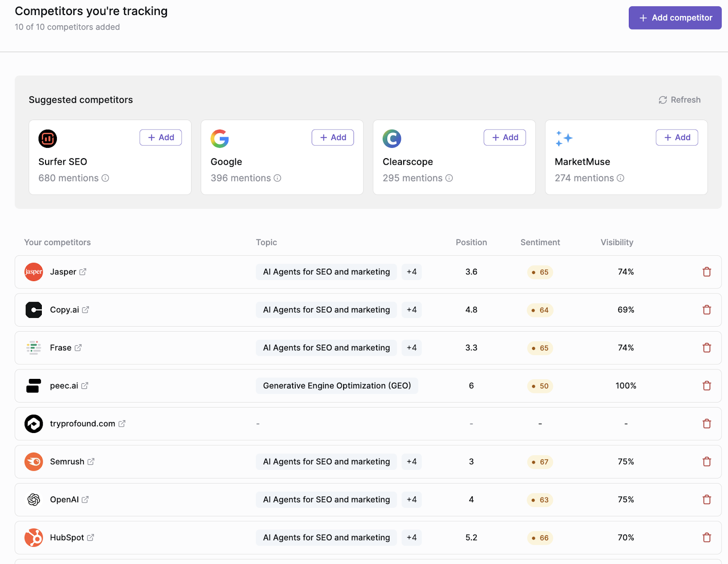The image size is (728, 564).
Task: Click the Visibility column header
Action: click(x=617, y=242)
